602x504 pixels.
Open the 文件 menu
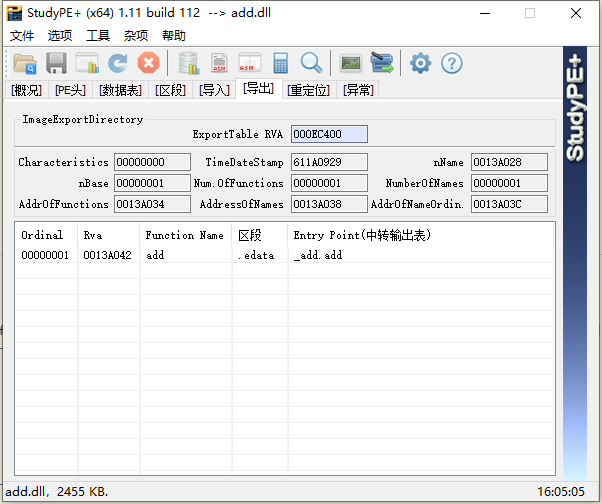point(22,36)
